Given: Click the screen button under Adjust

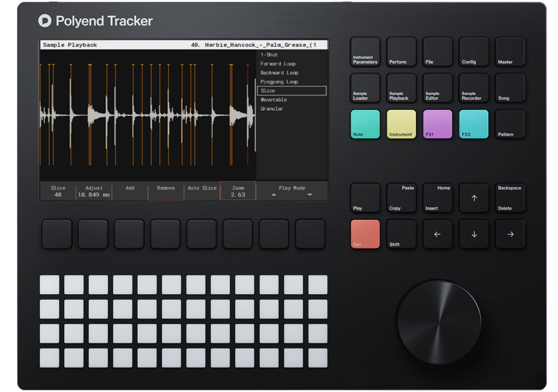Looking at the screenshot, I should [93, 234].
